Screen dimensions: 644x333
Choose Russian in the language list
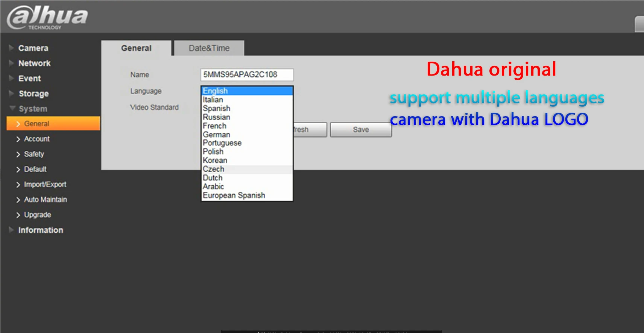[x=247, y=117]
